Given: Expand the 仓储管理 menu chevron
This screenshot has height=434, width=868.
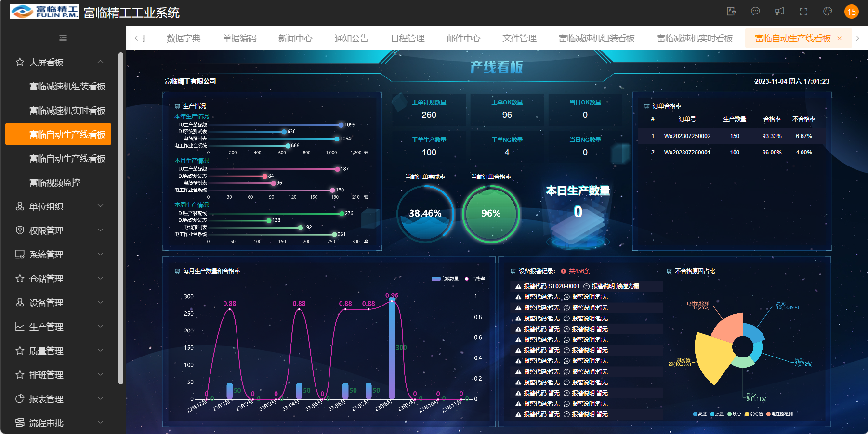Looking at the screenshot, I should (101, 278).
